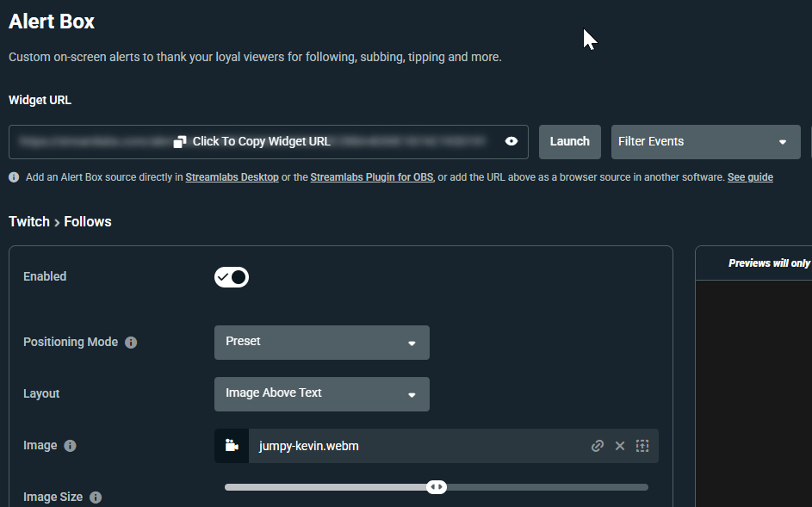Click the link icon in Image field
Screen dimensions: 812x507
click(x=598, y=446)
